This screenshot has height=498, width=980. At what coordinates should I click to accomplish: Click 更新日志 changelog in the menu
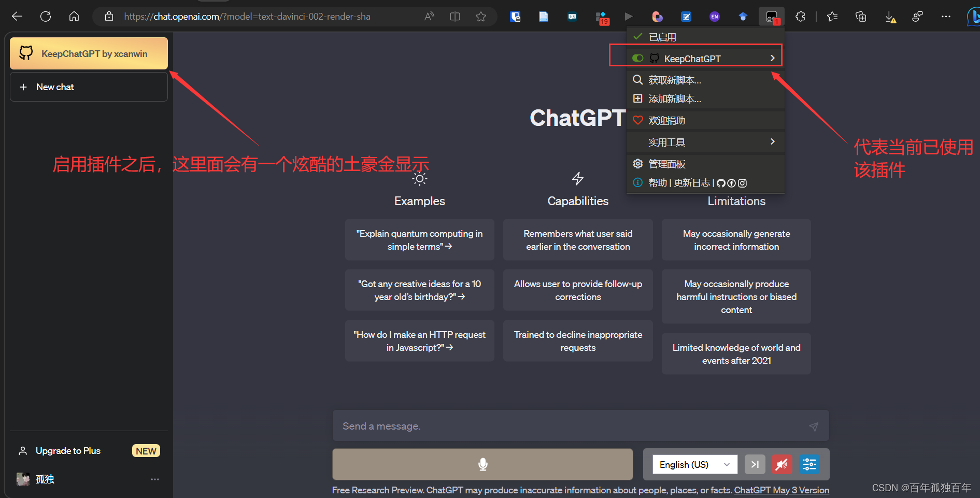[692, 183]
